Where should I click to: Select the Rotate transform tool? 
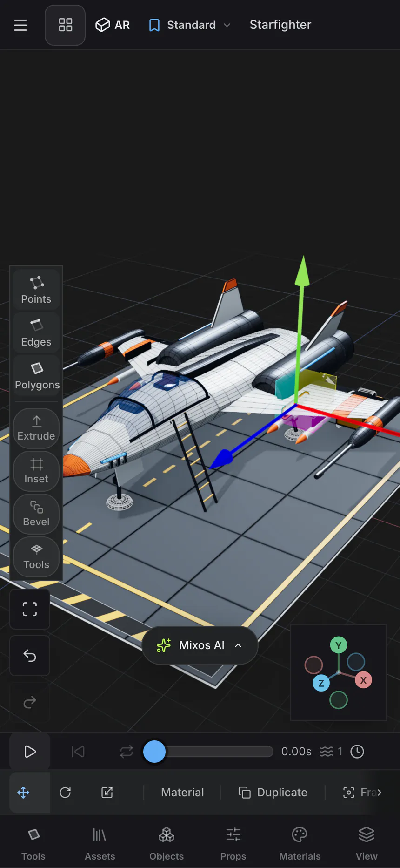coord(65,793)
